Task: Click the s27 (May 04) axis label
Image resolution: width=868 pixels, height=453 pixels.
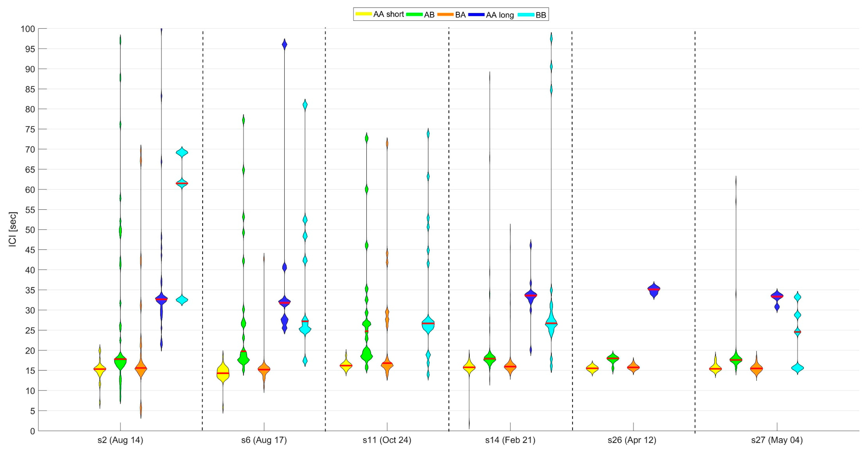Action: coord(777,440)
